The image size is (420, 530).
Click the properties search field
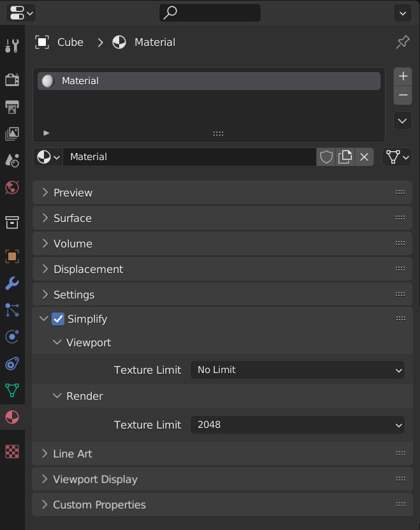coord(210,13)
